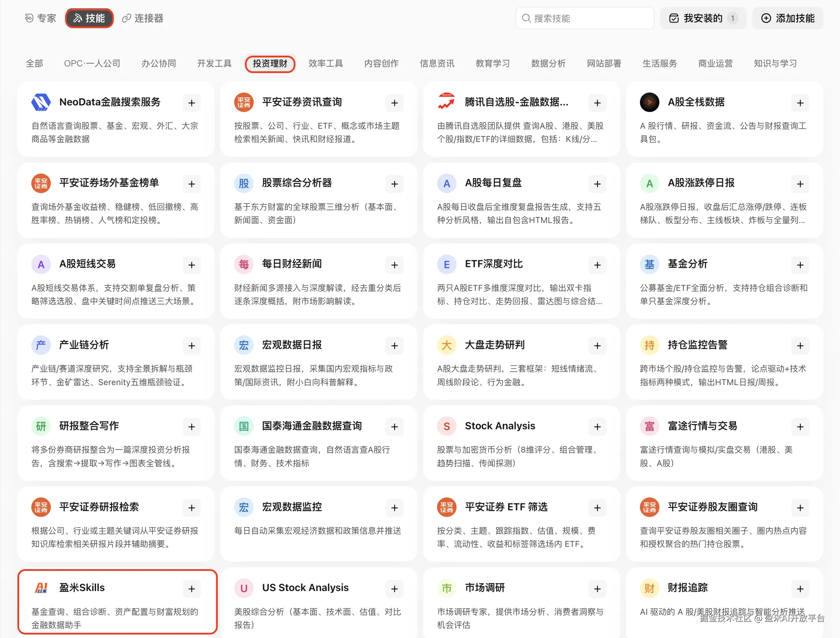The image size is (840, 638).
Task: Open the 盈米Skills card title
Action: [x=82, y=588]
